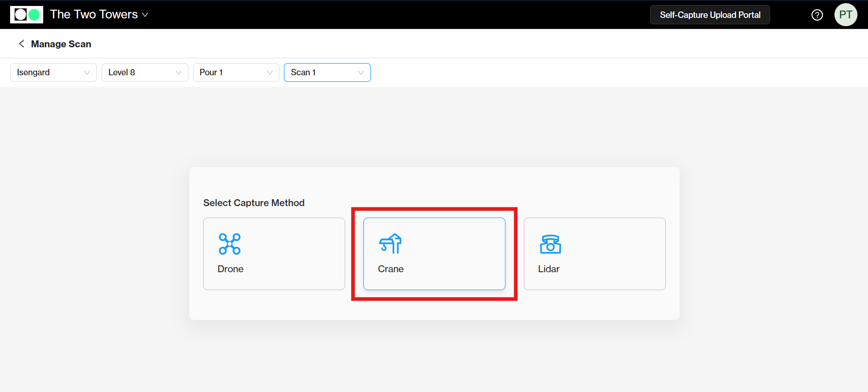The width and height of the screenshot is (868, 392).
Task: Go back using the Manage Scan arrow
Action: click(21, 44)
